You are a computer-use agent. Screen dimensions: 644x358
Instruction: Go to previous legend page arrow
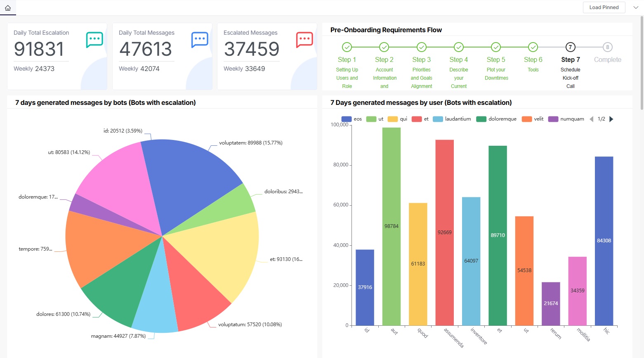(x=591, y=119)
